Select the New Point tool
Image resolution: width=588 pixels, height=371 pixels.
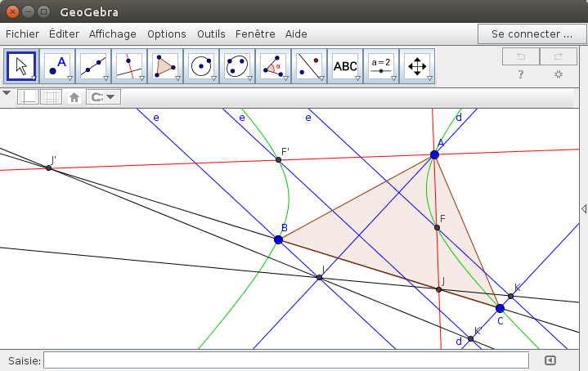(57, 65)
